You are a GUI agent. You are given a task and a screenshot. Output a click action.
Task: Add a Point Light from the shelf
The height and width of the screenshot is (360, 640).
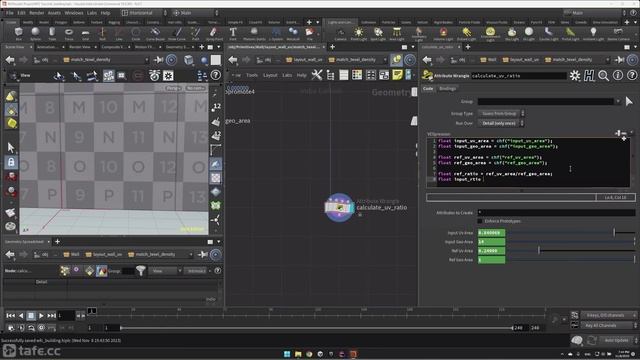(359, 33)
